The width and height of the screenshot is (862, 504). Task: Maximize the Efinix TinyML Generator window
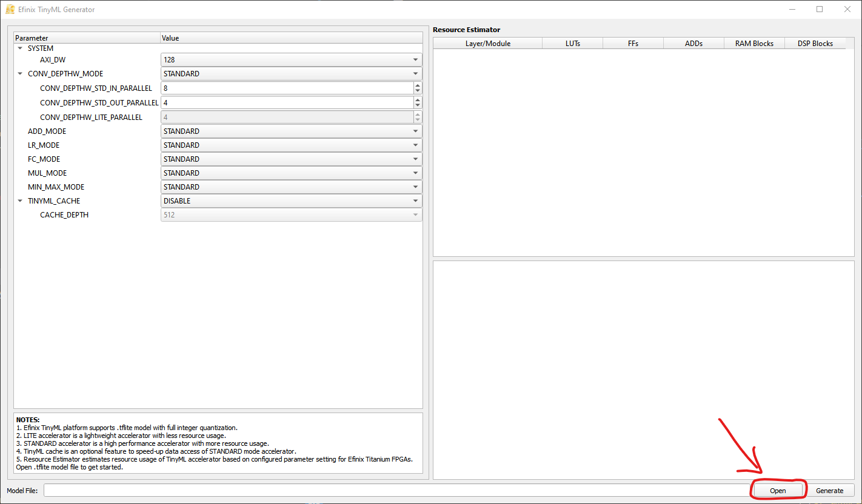(820, 9)
